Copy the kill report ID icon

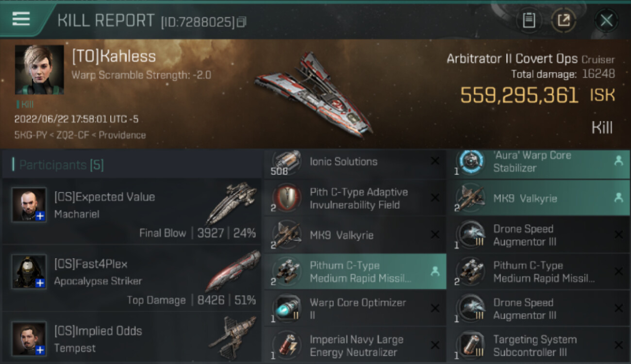(241, 22)
